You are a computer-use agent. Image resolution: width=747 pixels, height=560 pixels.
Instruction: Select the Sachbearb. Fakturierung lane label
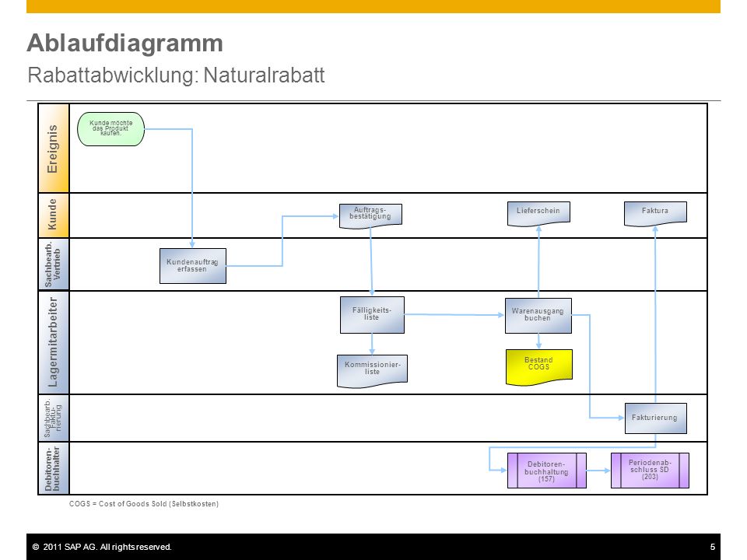coord(54,418)
